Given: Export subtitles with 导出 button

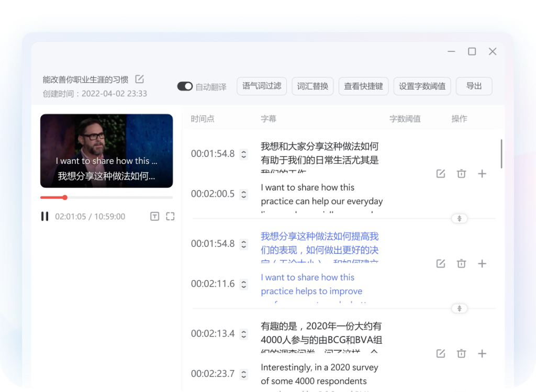Looking at the screenshot, I should 474,86.
